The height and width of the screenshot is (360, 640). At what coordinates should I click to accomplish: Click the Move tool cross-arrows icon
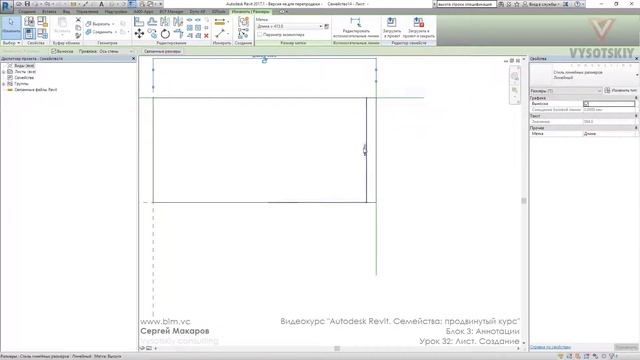[x=139, y=33]
